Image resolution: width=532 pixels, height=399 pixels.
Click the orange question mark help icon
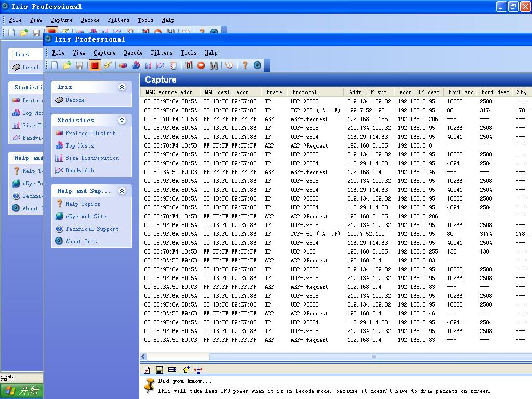245,65
